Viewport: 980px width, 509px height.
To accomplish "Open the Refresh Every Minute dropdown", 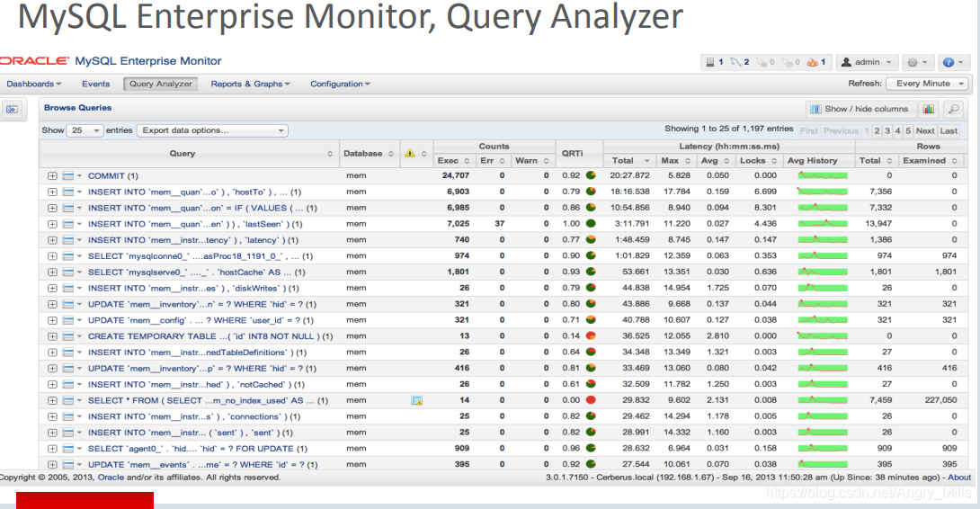I will click(928, 83).
